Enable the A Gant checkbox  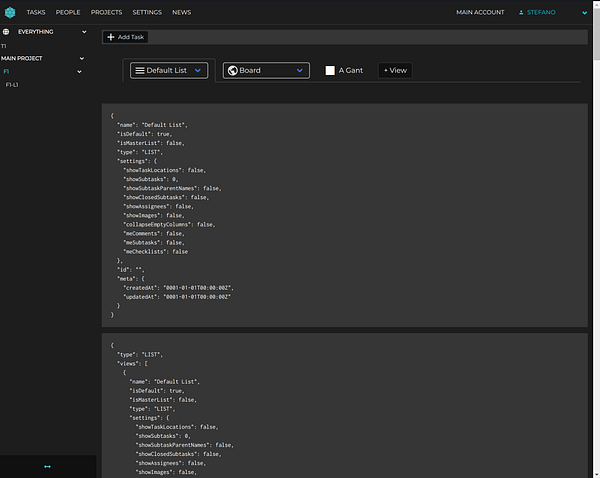[330, 70]
